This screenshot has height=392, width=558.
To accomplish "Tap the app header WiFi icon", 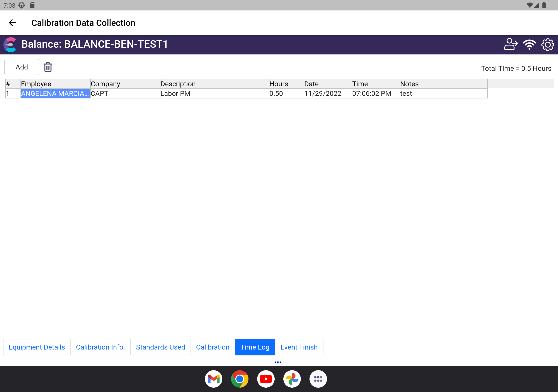I will point(529,44).
